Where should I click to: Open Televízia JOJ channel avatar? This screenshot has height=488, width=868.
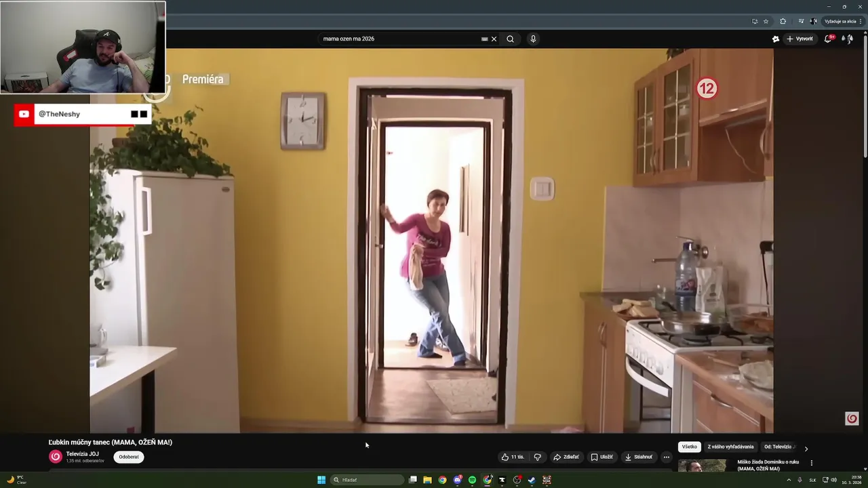[x=56, y=456]
